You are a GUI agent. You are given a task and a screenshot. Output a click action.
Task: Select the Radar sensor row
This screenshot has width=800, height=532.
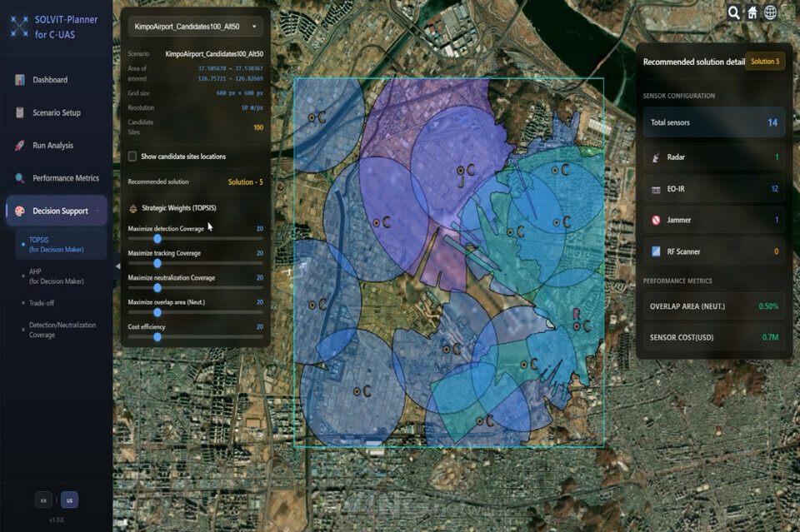click(714, 157)
